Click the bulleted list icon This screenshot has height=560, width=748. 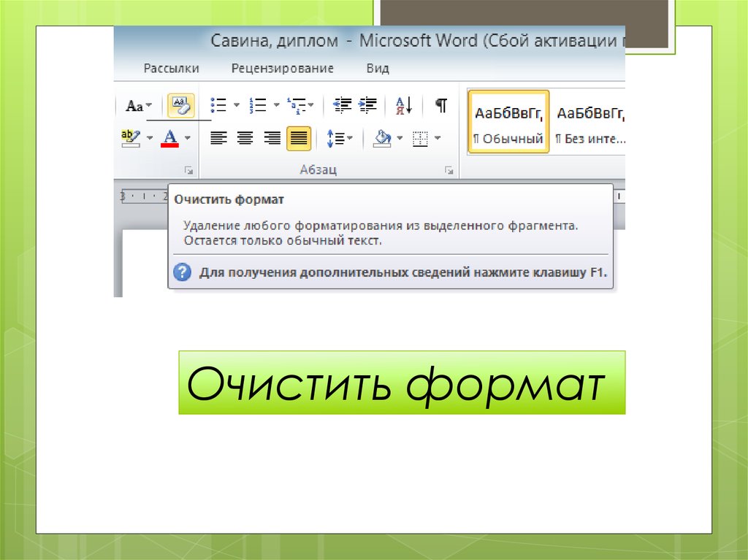click(218, 105)
